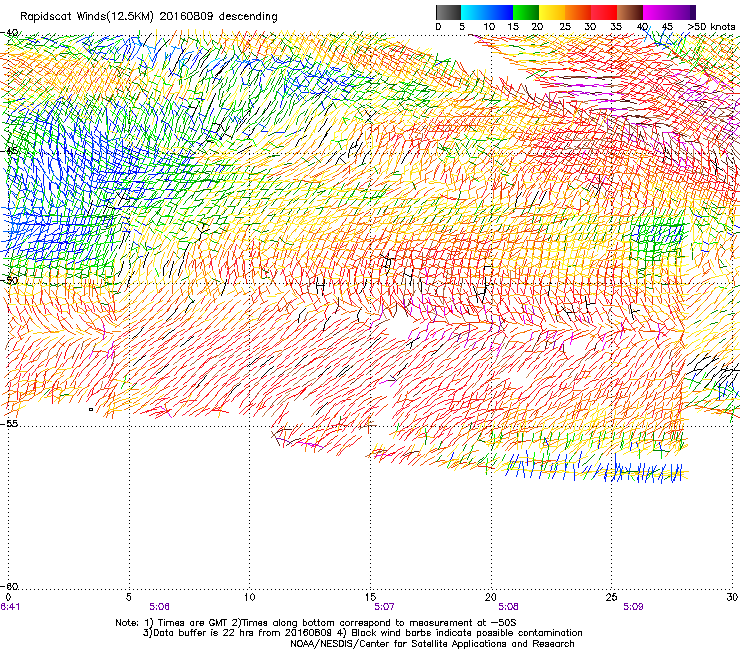The image size is (740, 650).
Task: Click the 'Data buffer is 22 hrs' note line
Action: coord(362,633)
